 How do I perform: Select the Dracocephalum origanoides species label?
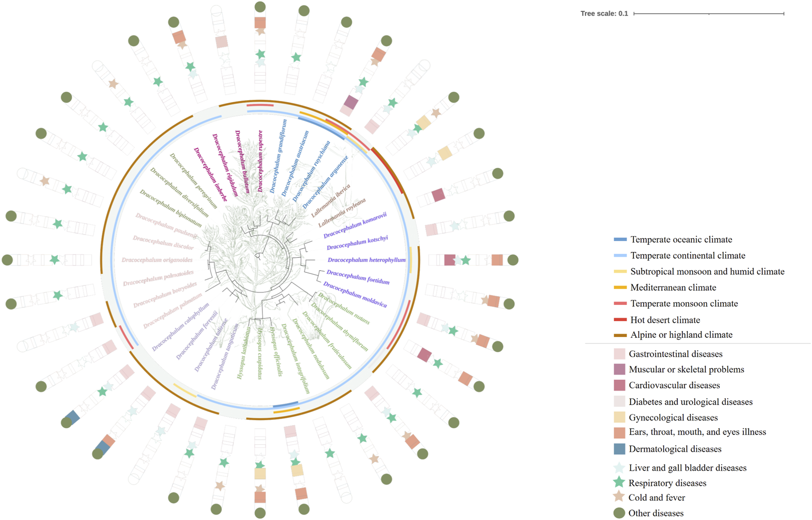point(157,260)
